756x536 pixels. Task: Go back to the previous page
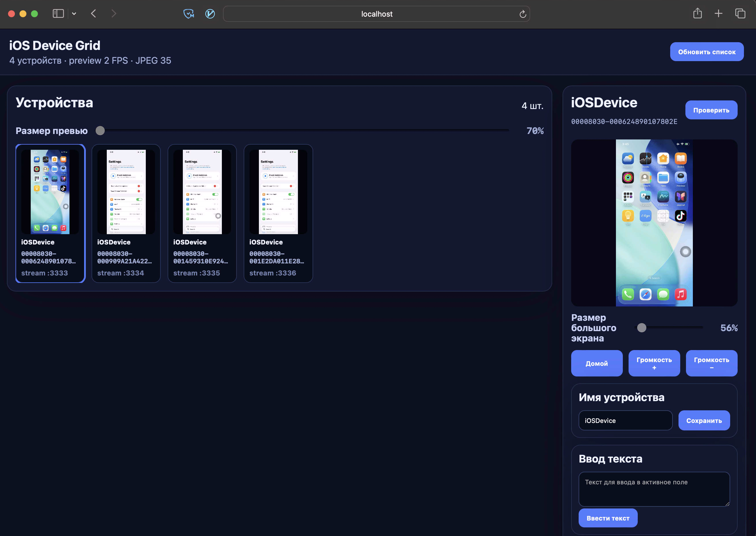(94, 13)
